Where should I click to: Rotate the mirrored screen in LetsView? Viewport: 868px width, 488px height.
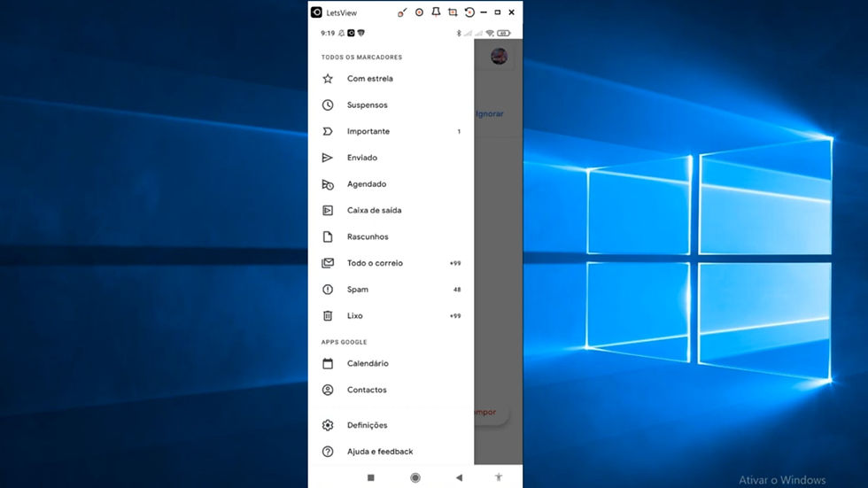(x=469, y=12)
